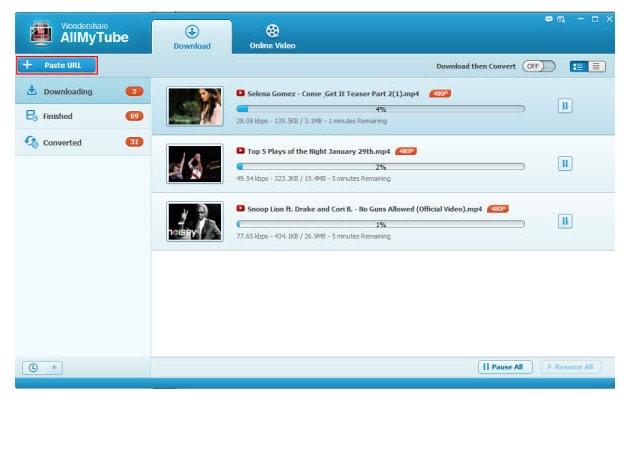Close the AllMyTube window

(609, 19)
